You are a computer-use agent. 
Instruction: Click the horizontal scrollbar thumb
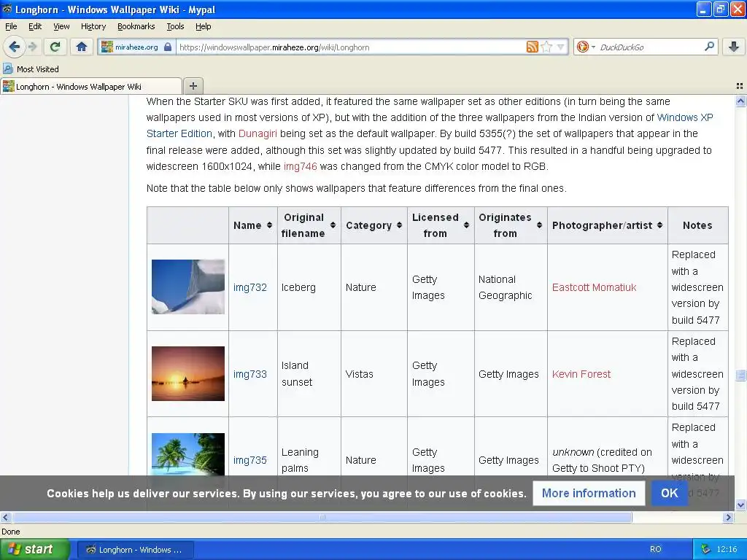click(x=322, y=517)
